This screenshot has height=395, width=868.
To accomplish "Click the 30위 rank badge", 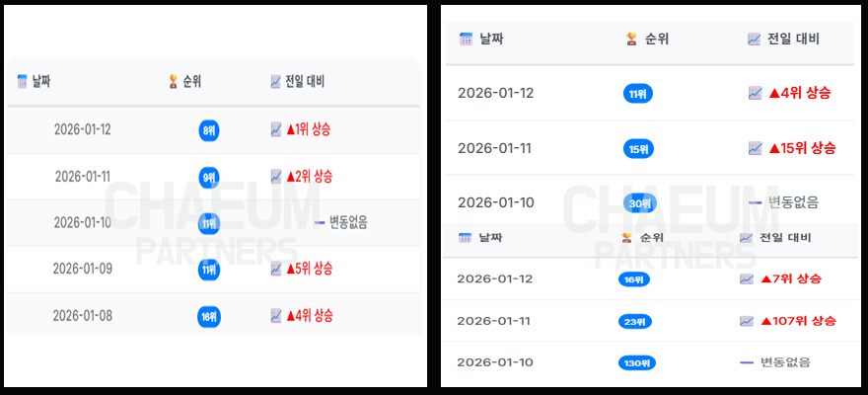I will [x=638, y=203].
